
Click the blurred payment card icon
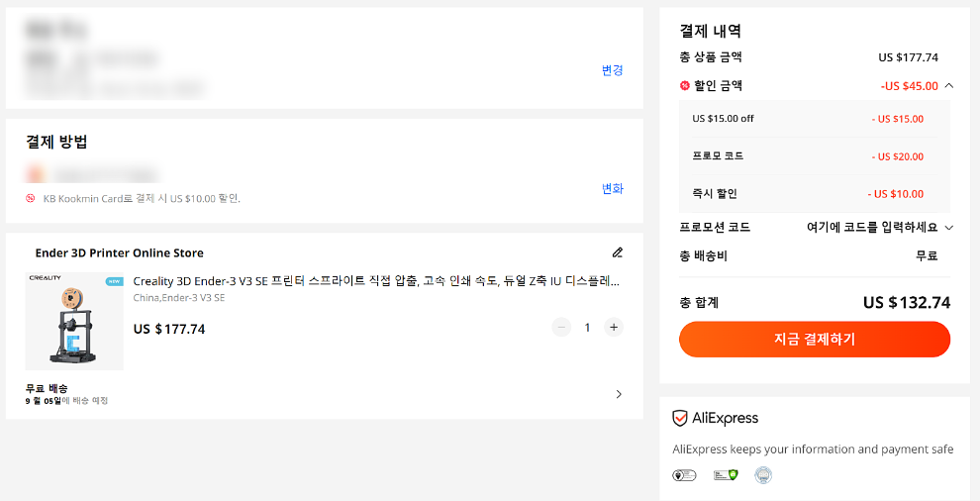tap(35, 174)
